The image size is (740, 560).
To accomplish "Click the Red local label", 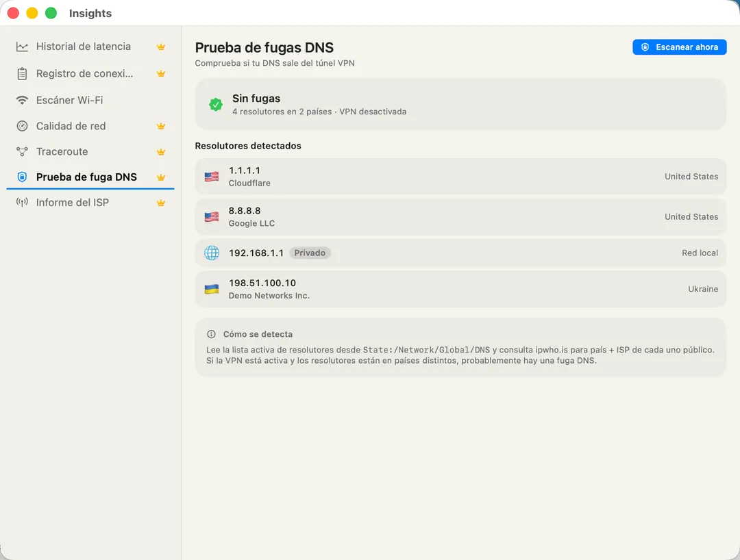I will pos(700,253).
